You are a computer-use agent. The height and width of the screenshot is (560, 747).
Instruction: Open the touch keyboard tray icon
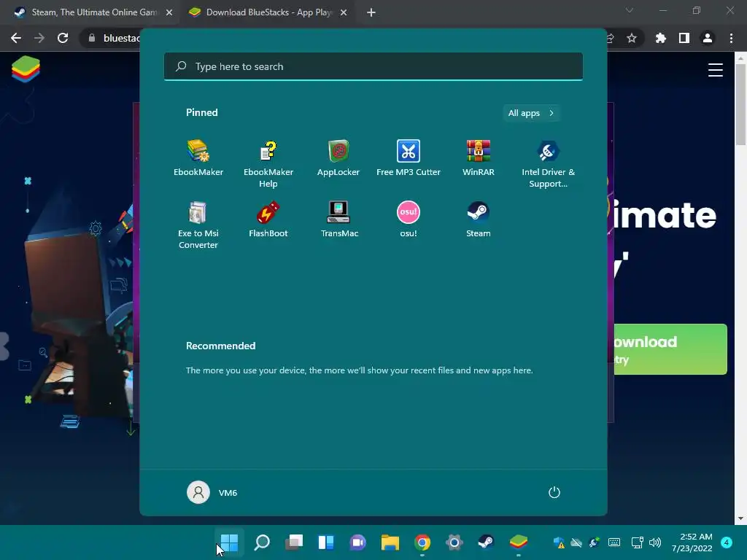(614, 542)
